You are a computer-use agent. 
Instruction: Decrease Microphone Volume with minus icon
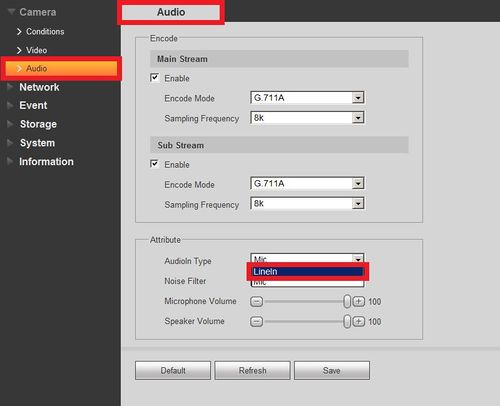pyautogui.click(x=256, y=302)
